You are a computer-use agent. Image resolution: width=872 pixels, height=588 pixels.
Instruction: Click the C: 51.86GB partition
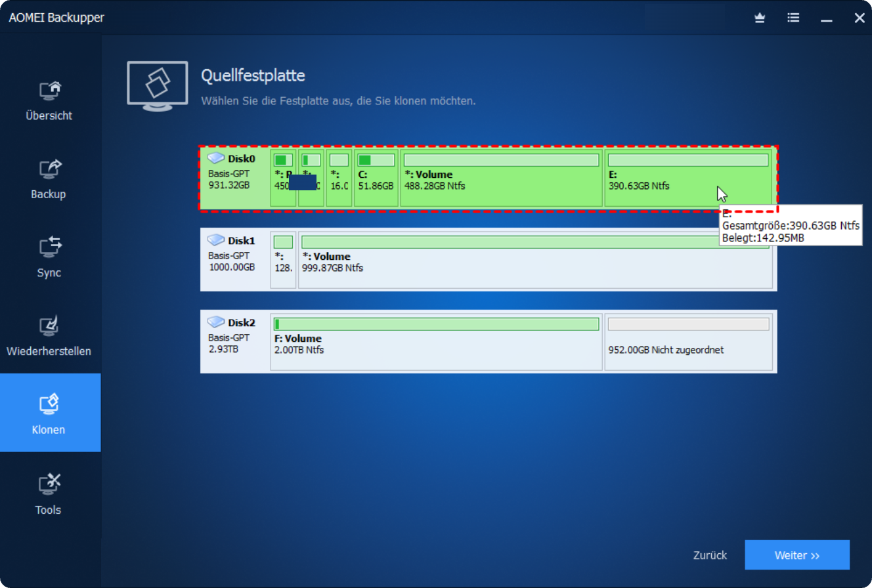(x=376, y=178)
